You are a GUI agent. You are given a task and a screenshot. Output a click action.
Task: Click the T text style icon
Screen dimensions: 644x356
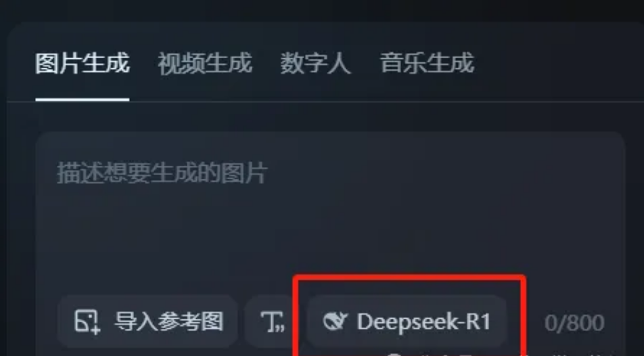pyautogui.click(x=273, y=321)
